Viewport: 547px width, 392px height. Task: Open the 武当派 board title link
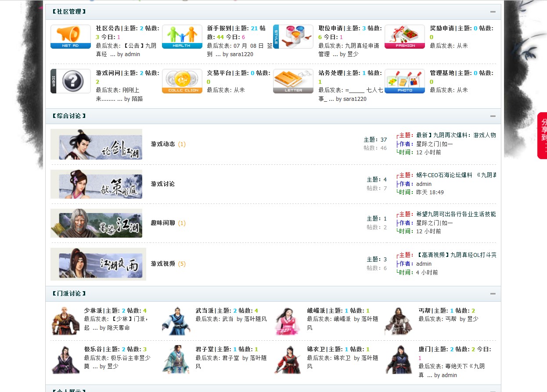point(205,310)
